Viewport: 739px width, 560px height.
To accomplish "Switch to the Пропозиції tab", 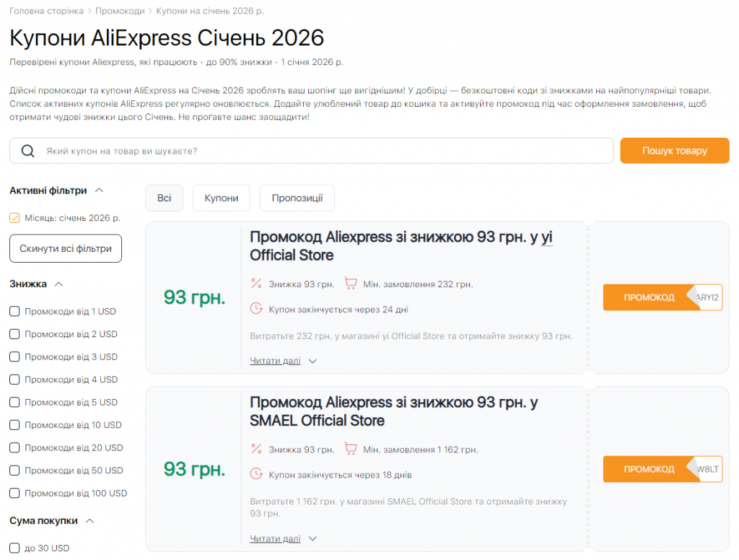I will click(297, 198).
